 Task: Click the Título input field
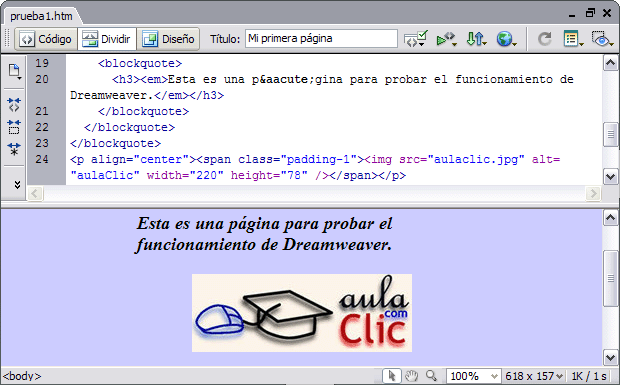(321, 38)
